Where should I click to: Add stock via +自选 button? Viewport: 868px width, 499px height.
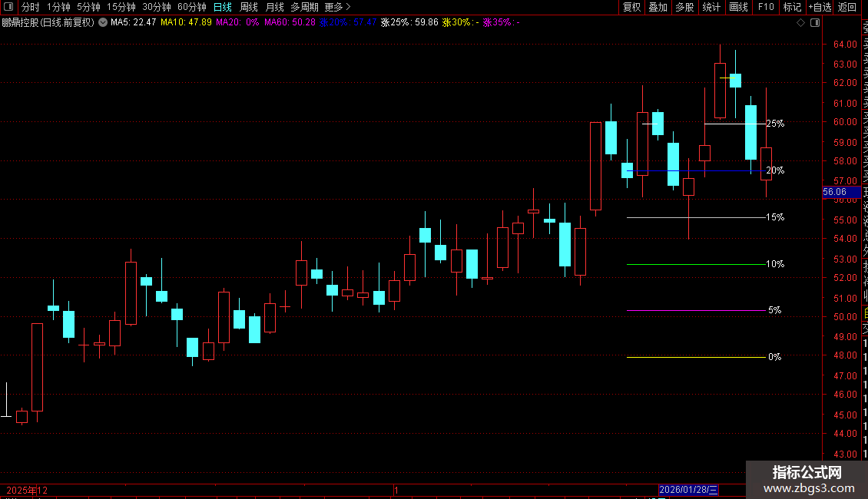coord(820,7)
